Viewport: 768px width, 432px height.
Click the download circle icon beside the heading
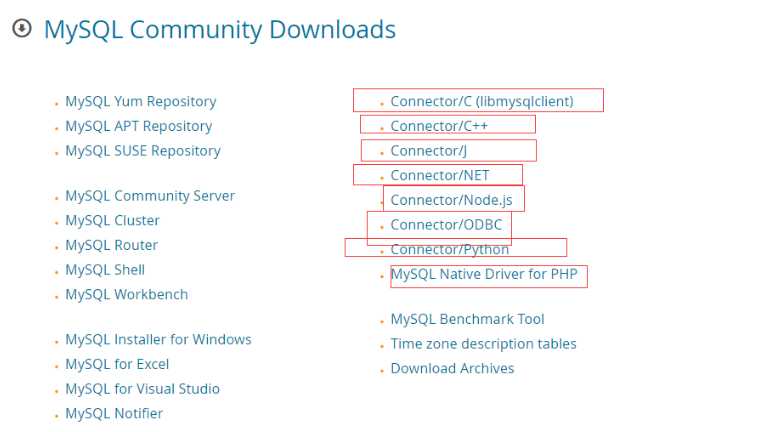coord(22,28)
